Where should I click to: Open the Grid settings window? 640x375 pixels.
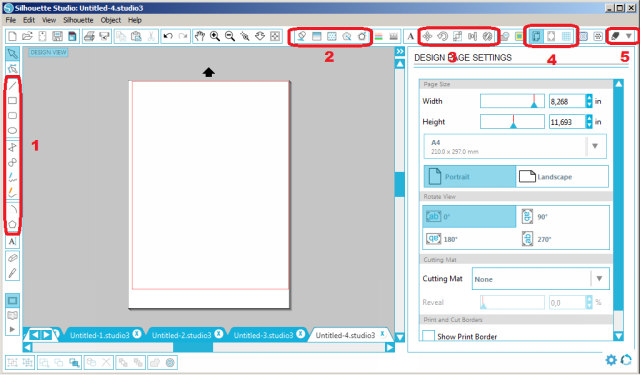tap(566, 36)
